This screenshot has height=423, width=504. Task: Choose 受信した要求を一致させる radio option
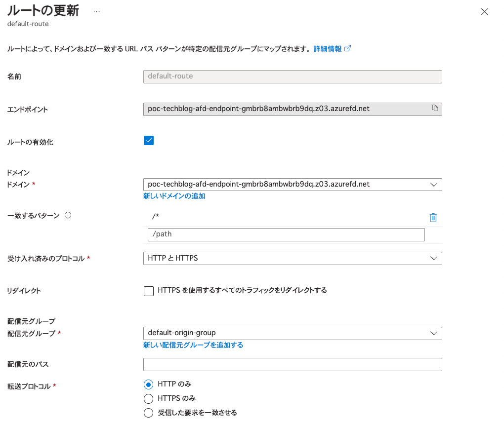(x=148, y=413)
